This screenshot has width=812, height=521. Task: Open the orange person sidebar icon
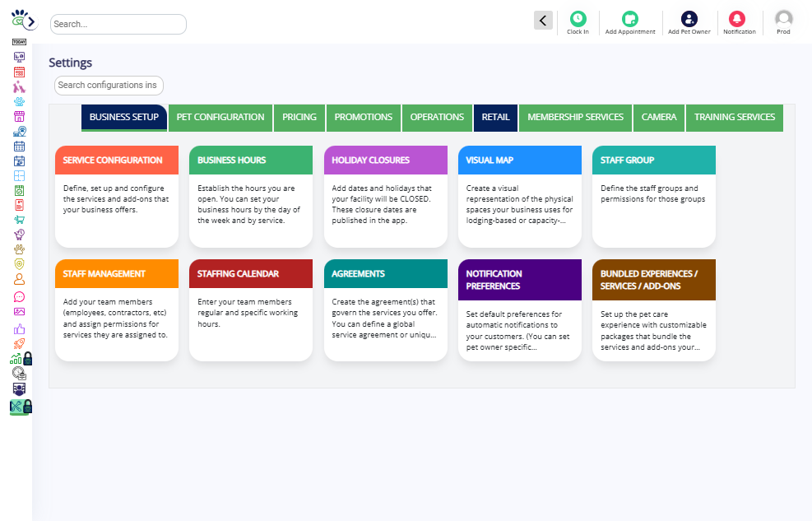[x=19, y=279]
